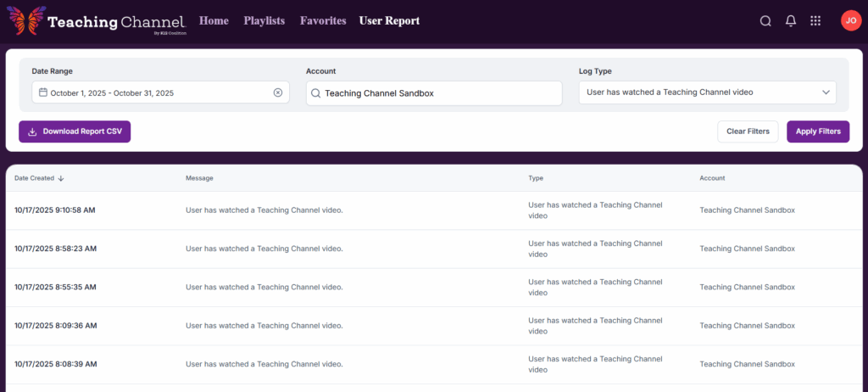This screenshot has height=392, width=868.
Task: Click the Account cell in the 8:08:39 AM row
Action: [748, 364]
